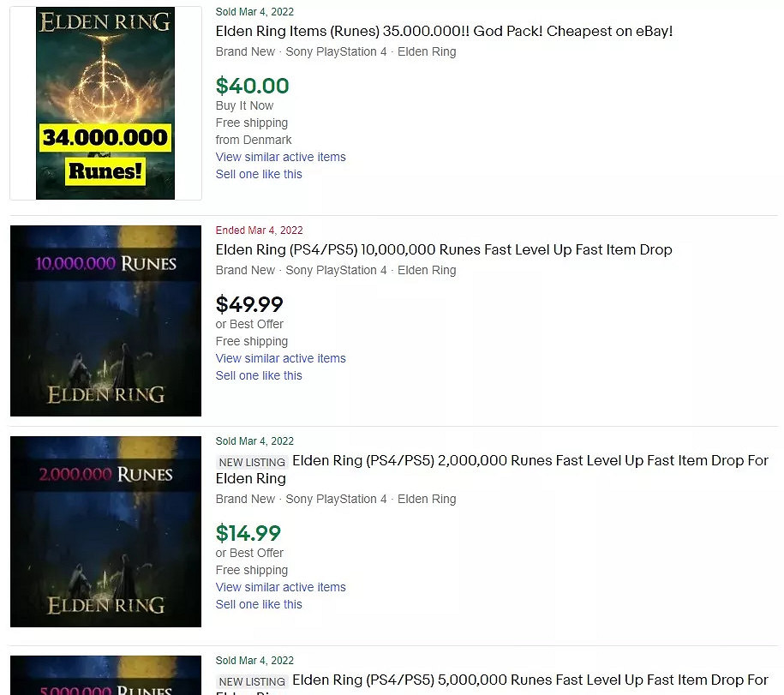
Task: Click Sell one like this under $14.99
Action: pos(259,604)
